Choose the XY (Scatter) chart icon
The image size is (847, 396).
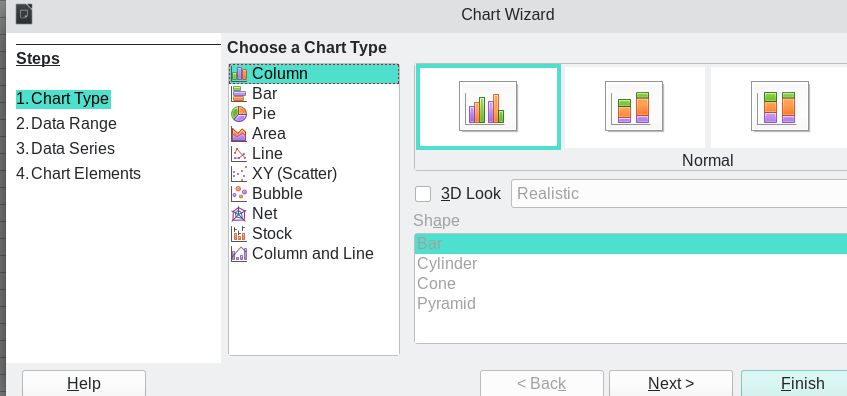(239, 173)
